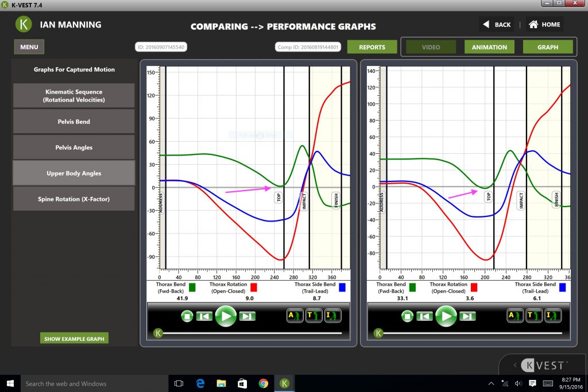Open the REPORTS view

[x=372, y=47]
